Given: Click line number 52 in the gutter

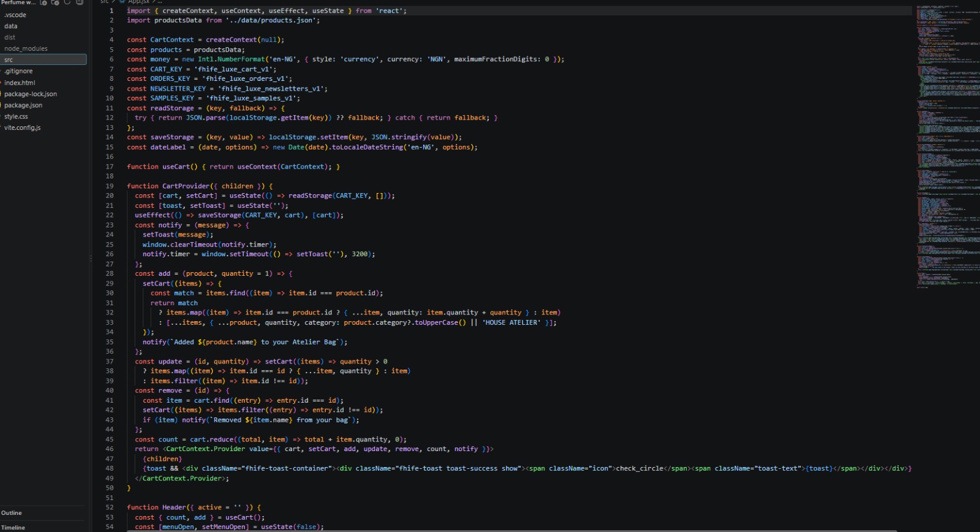Looking at the screenshot, I should pyautogui.click(x=110, y=507).
